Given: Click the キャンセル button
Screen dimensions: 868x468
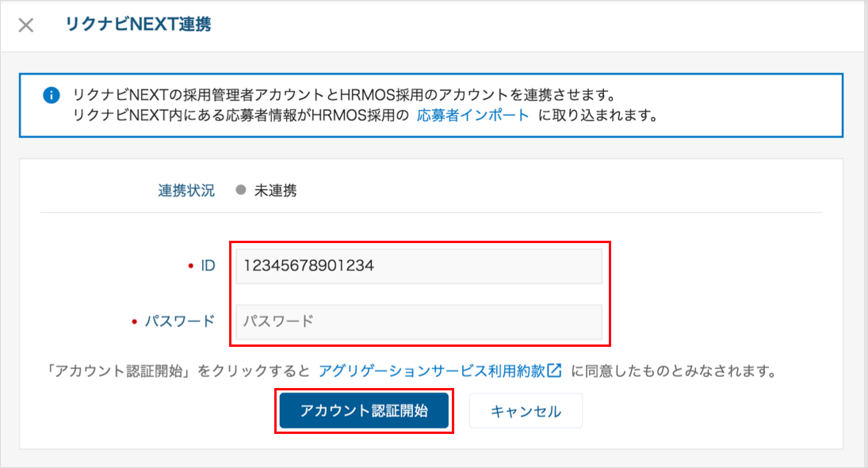Looking at the screenshot, I should 526,411.
